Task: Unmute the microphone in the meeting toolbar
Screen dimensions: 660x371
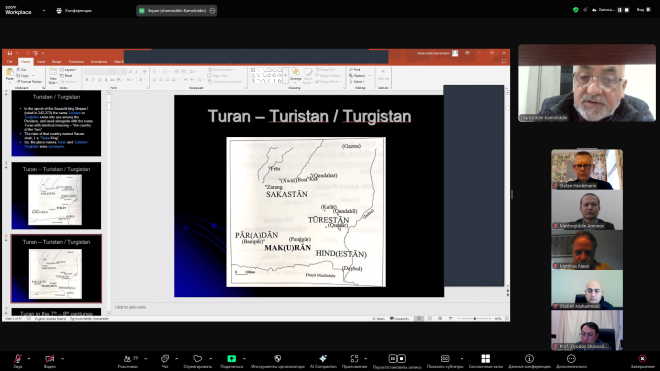Action: coord(18,359)
